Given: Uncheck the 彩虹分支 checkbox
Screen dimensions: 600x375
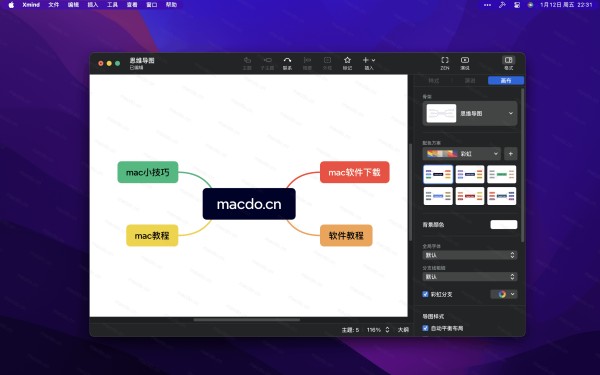Looking at the screenshot, I should pos(425,294).
